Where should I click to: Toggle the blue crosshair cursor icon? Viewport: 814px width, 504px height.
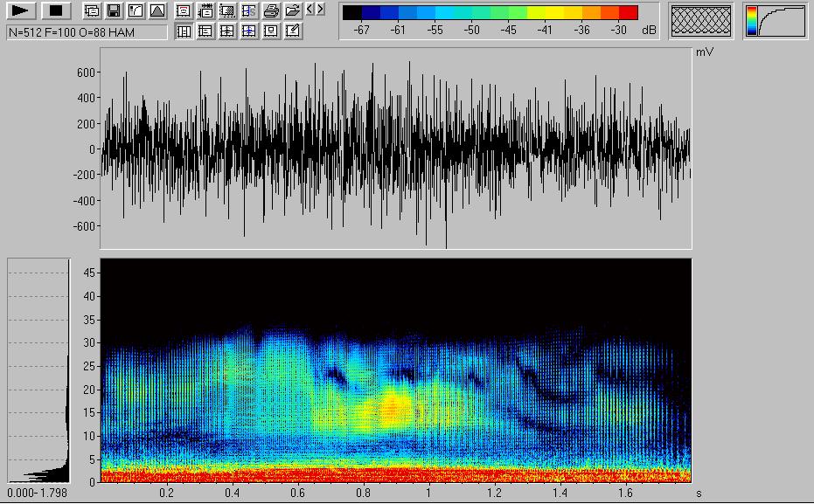(249, 31)
